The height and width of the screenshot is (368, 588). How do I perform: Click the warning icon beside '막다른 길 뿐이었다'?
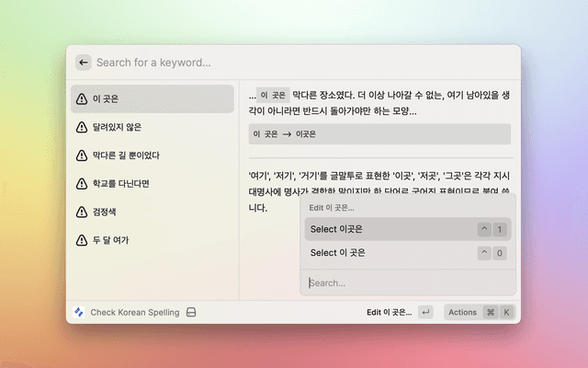click(82, 155)
